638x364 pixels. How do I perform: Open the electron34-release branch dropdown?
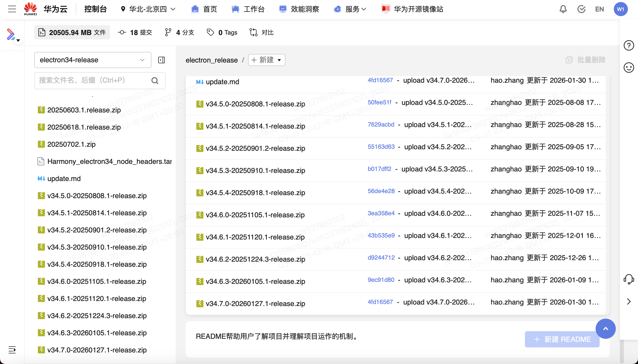click(93, 60)
